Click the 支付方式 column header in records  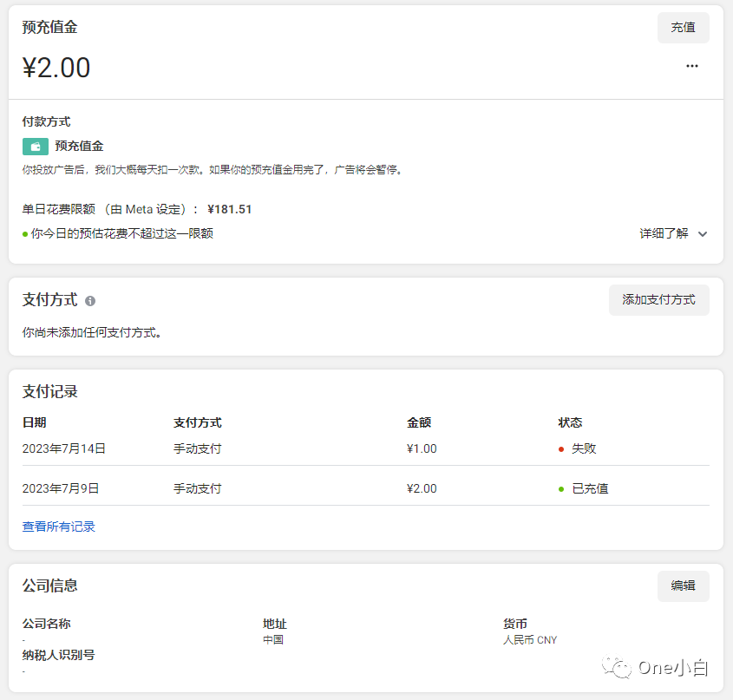pyautogui.click(x=197, y=422)
